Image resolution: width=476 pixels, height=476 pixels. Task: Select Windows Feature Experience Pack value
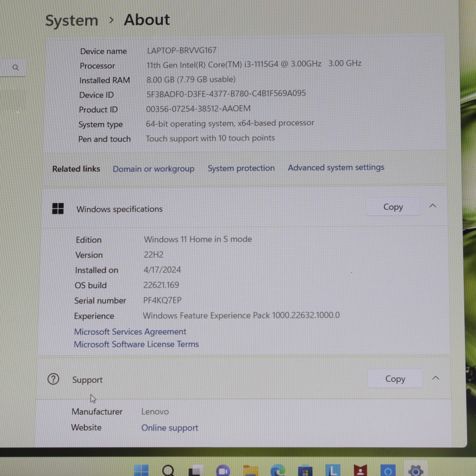(x=241, y=315)
